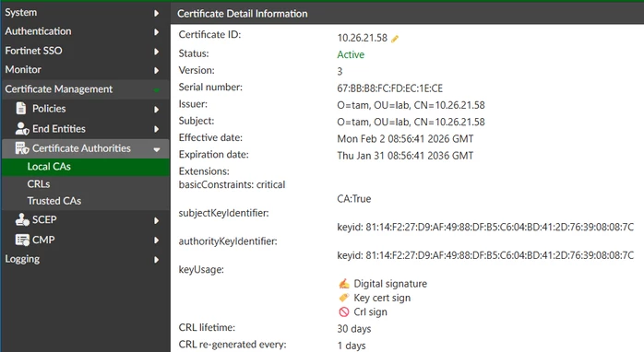Click the Policies document icon
The width and height of the screenshot is (644, 352).
point(20,109)
